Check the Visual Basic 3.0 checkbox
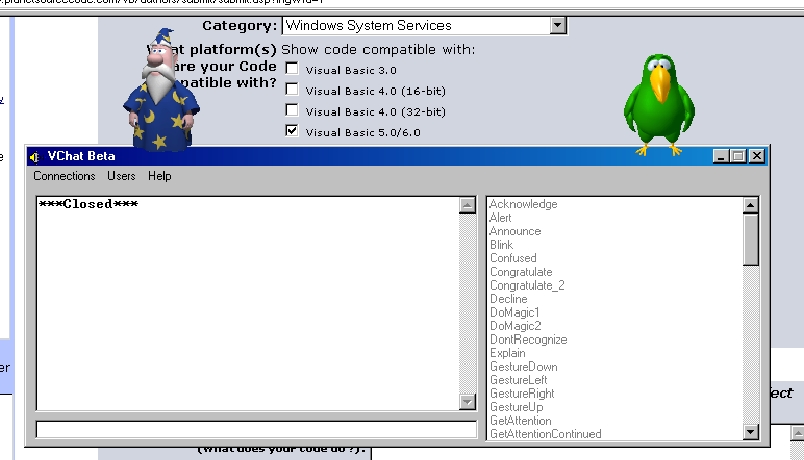This screenshot has width=804, height=460. [292, 69]
